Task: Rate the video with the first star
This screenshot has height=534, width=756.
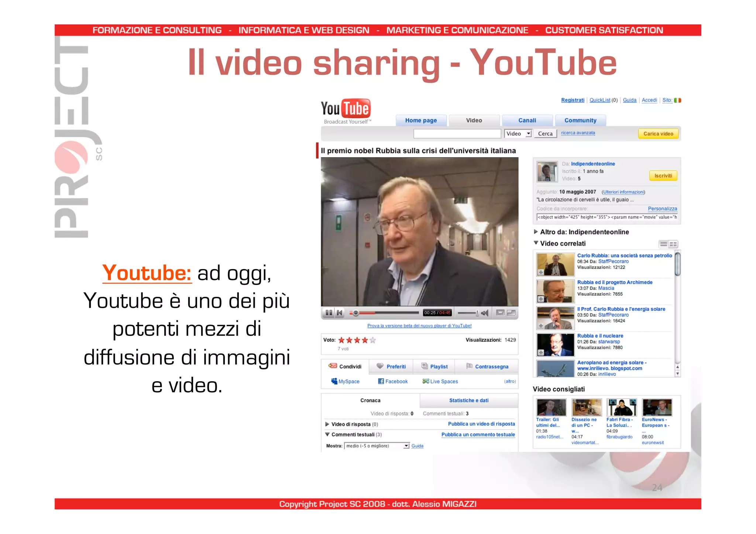Action: [341, 340]
